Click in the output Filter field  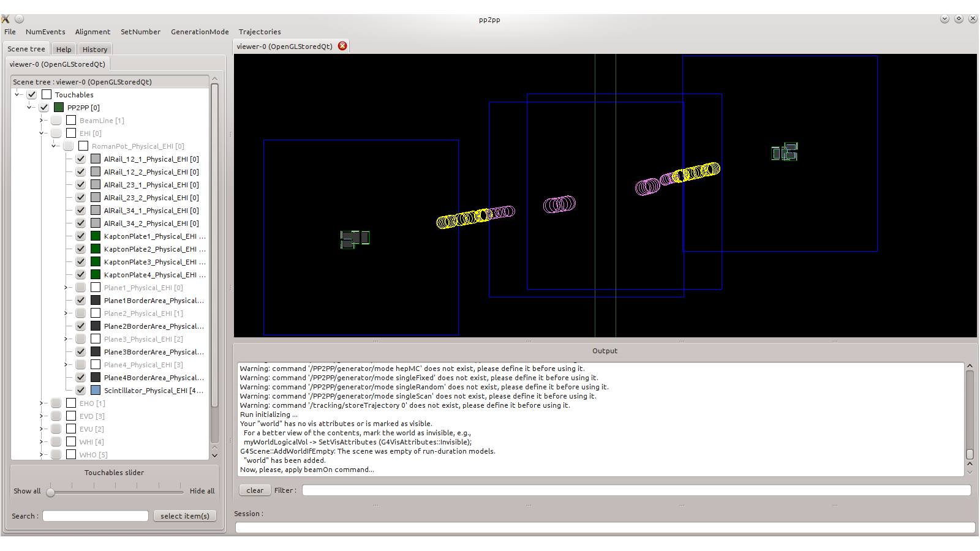point(636,490)
